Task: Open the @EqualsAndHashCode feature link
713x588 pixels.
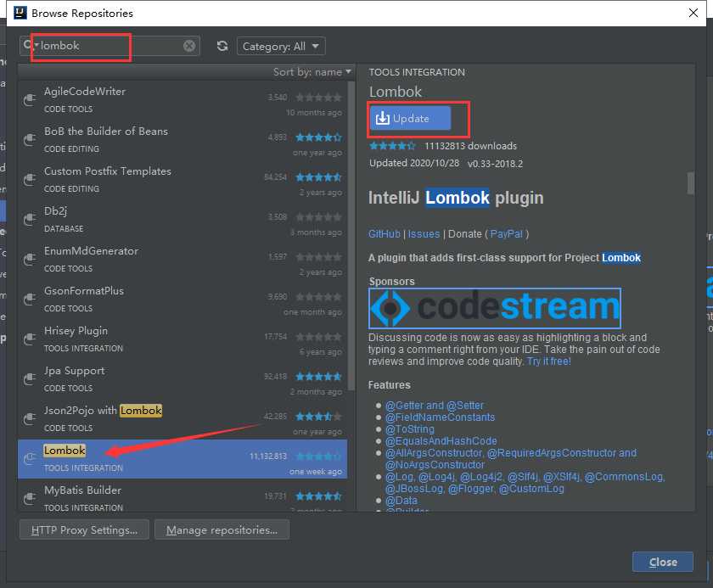Action: (x=441, y=440)
